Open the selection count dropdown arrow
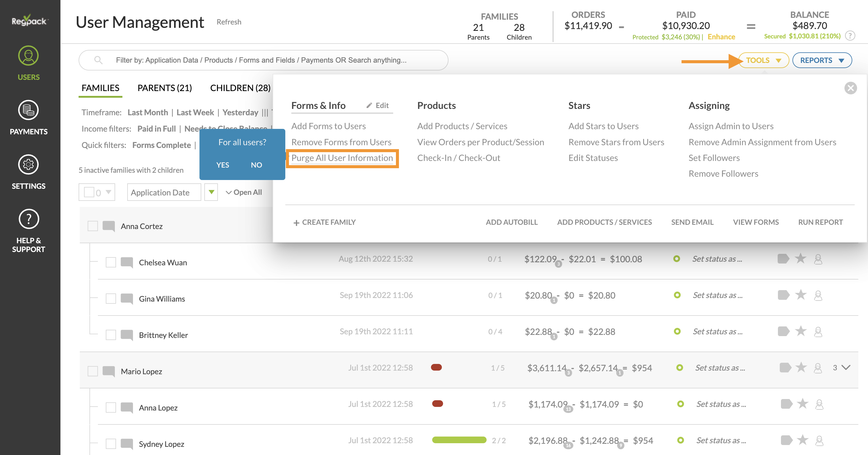868x455 pixels. coord(108,192)
